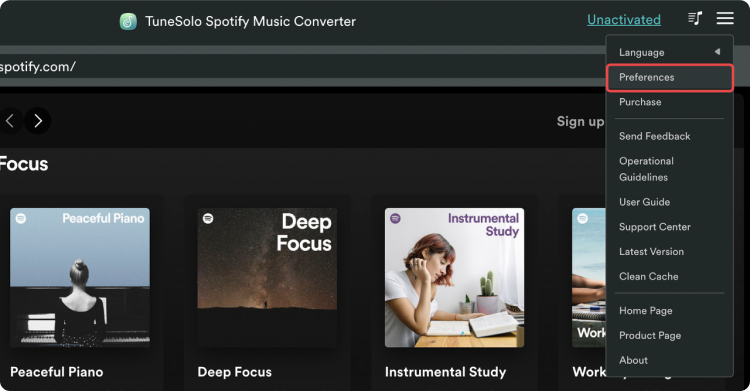Open the Peaceful Piano playlist cover

tap(80, 278)
